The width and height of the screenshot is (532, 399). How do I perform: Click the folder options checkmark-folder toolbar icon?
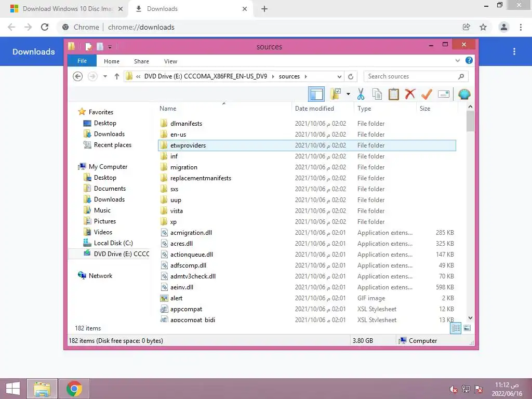[x=336, y=94]
